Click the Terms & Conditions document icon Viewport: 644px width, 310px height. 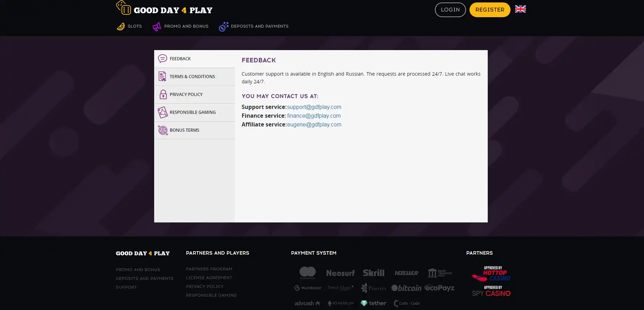click(x=162, y=76)
